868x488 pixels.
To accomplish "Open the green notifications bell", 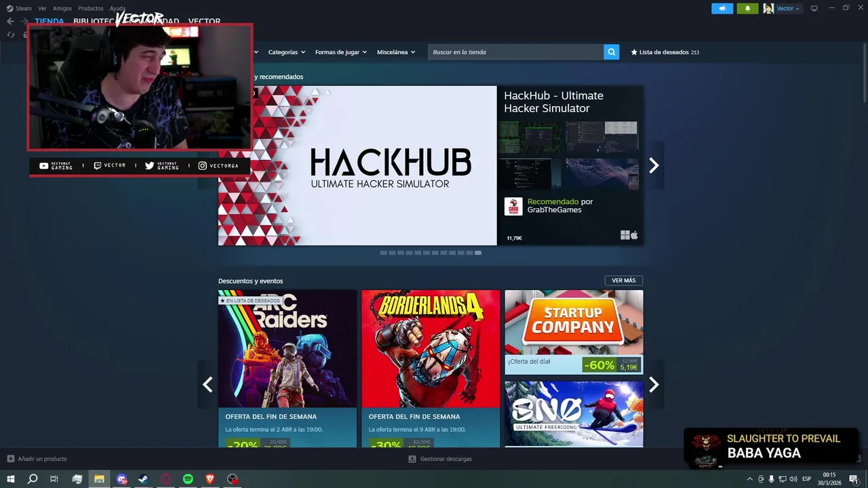I will click(x=747, y=8).
